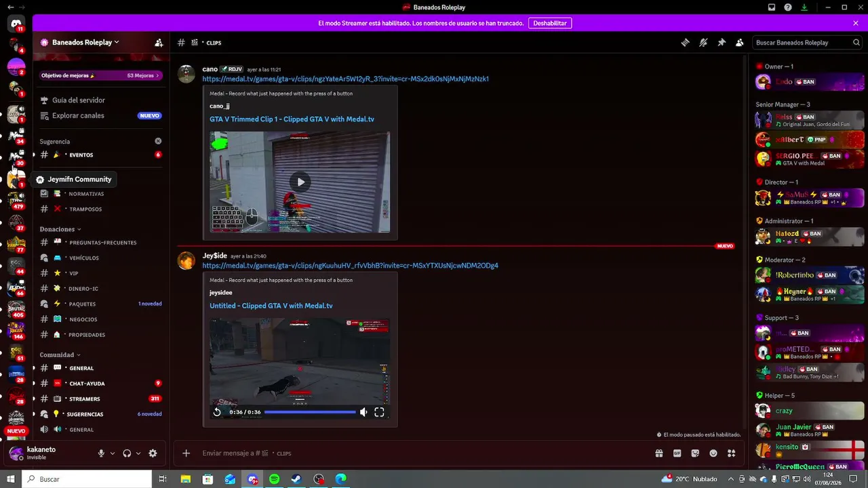
Task: Replay the Jey$ide clip video
Action: point(217,412)
